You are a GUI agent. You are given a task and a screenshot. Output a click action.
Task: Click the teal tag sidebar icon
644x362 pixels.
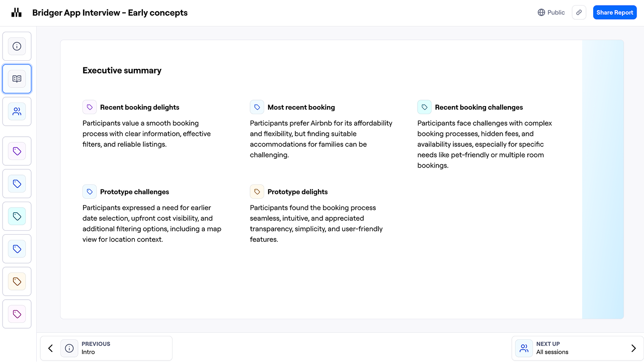coord(17,216)
